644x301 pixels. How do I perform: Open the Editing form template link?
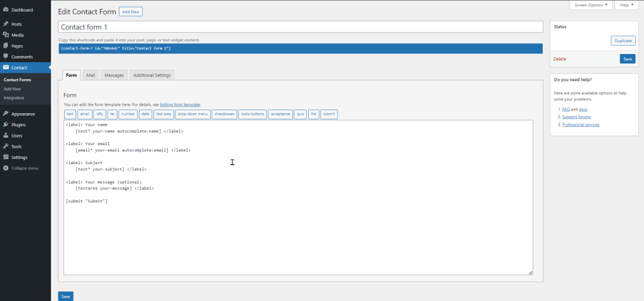[x=180, y=104]
